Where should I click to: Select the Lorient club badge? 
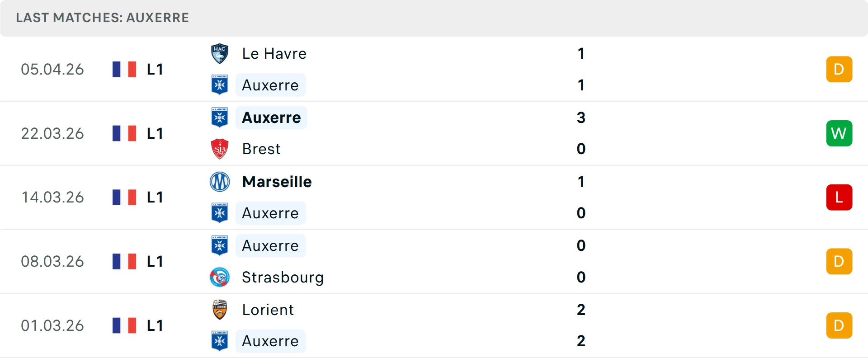[220, 310]
